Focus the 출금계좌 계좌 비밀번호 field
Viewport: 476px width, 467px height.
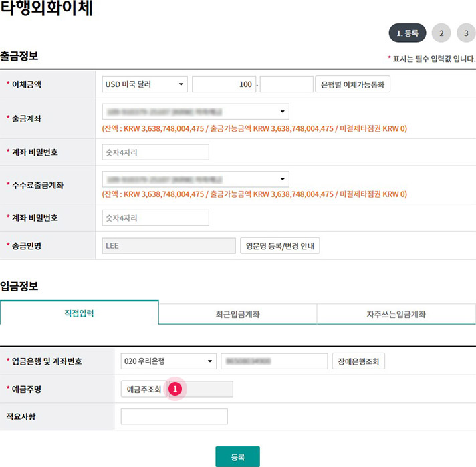pos(155,152)
